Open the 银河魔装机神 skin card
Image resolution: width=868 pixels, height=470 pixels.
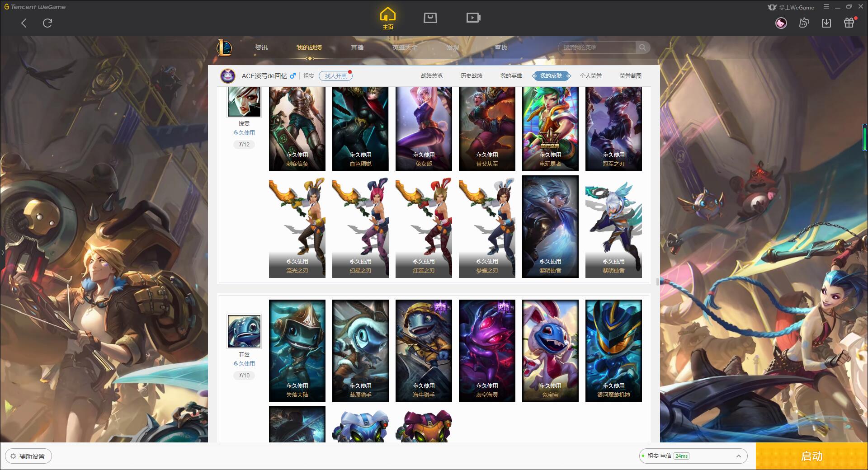(x=613, y=351)
